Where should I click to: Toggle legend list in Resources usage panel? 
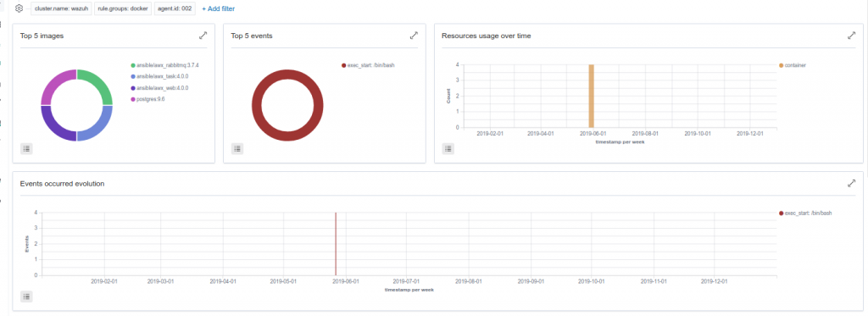coord(448,148)
